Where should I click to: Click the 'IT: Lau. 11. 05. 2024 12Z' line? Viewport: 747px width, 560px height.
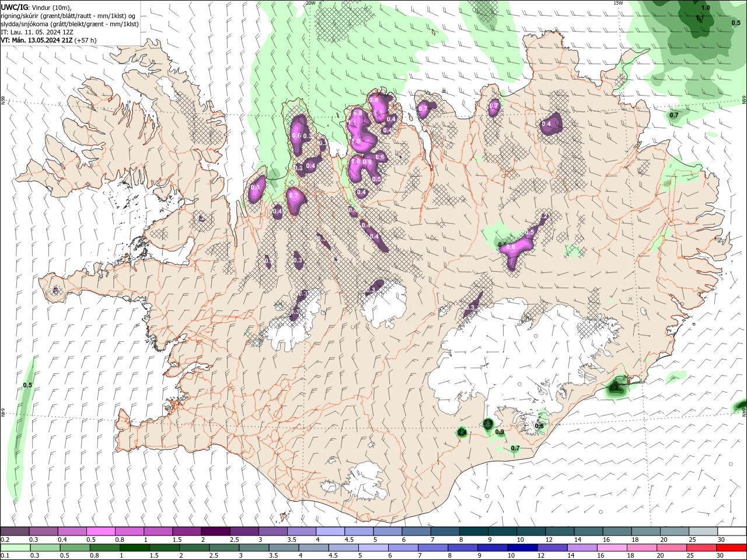37,32
